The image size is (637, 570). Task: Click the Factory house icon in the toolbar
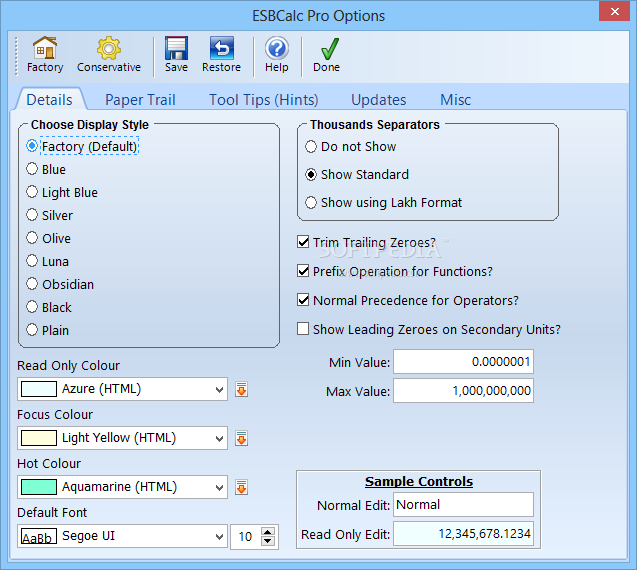45,48
